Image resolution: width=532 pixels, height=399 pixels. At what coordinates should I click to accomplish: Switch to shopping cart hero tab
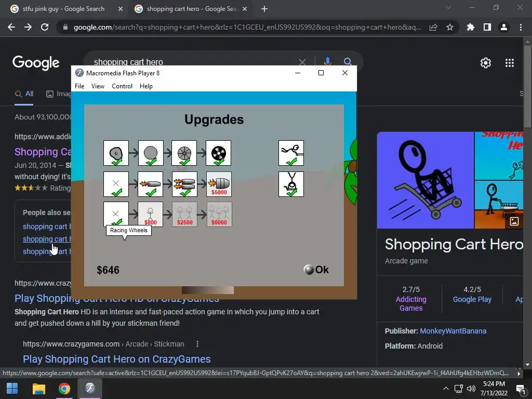click(191, 9)
